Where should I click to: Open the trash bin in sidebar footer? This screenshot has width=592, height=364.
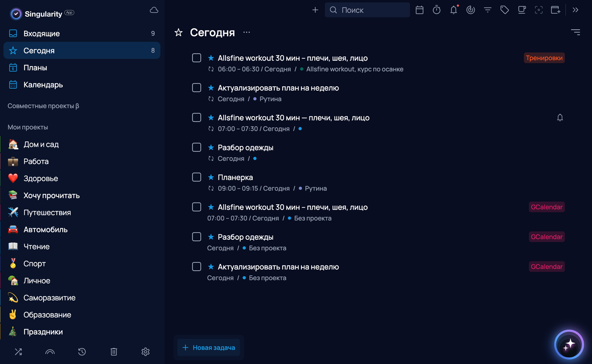click(113, 352)
